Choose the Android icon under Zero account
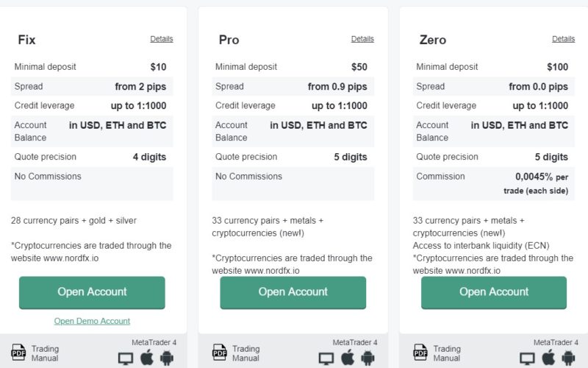 568,358
